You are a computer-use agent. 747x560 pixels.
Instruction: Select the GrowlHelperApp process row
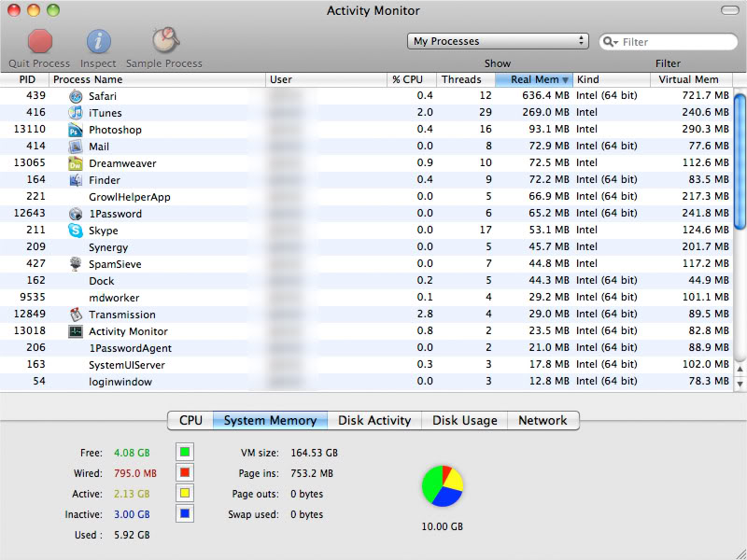[x=366, y=197]
